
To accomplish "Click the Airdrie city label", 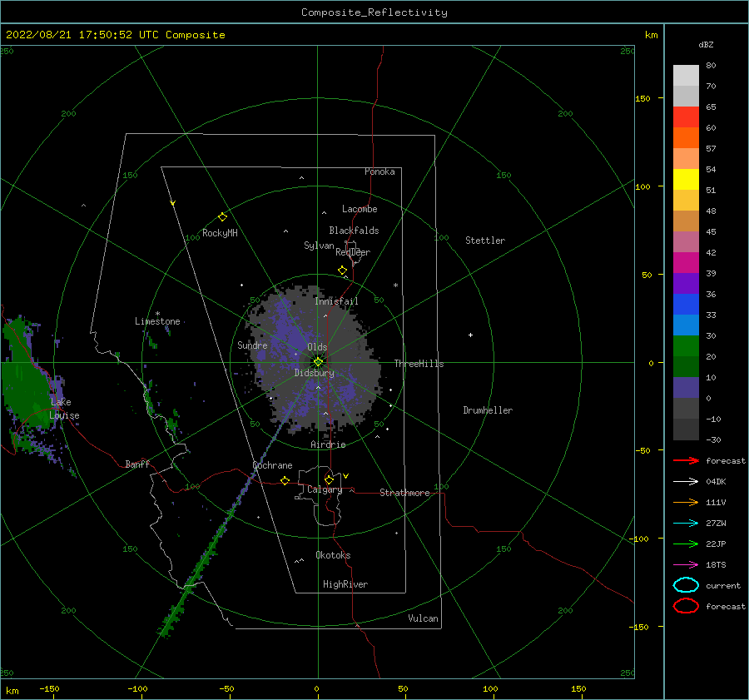I will click(328, 444).
